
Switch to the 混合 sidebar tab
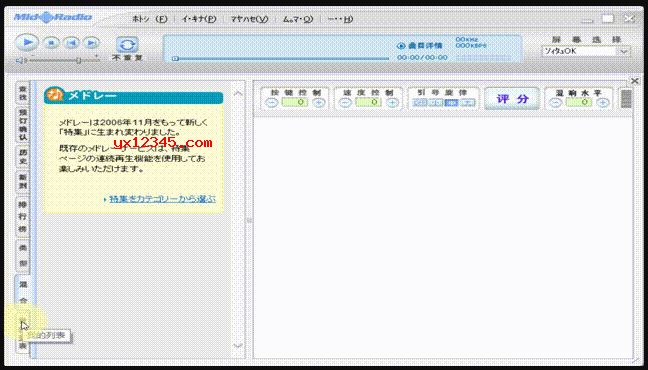tap(23, 292)
